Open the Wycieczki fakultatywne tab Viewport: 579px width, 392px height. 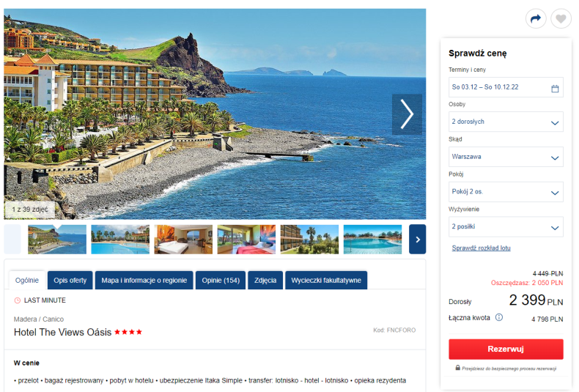coord(326,280)
